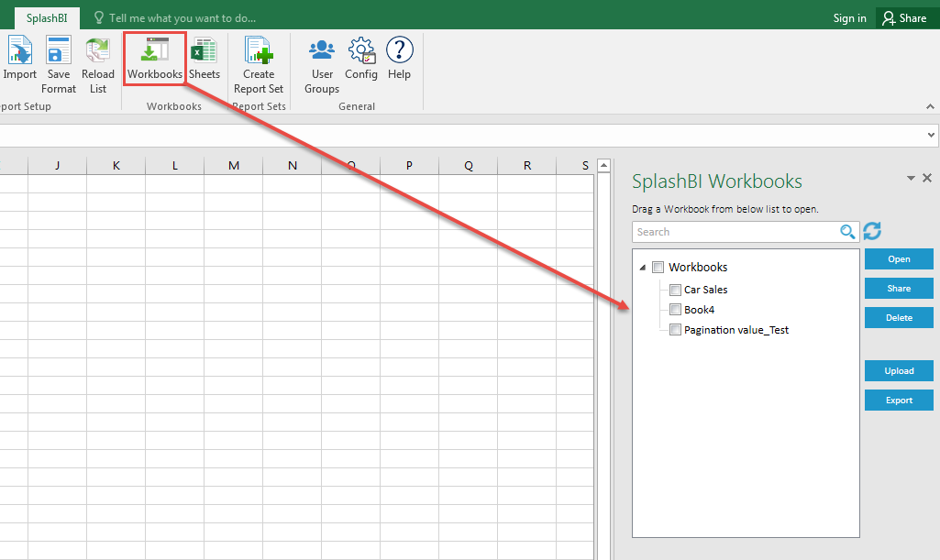Open the task pane options dropdown arrow

[911, 179]
